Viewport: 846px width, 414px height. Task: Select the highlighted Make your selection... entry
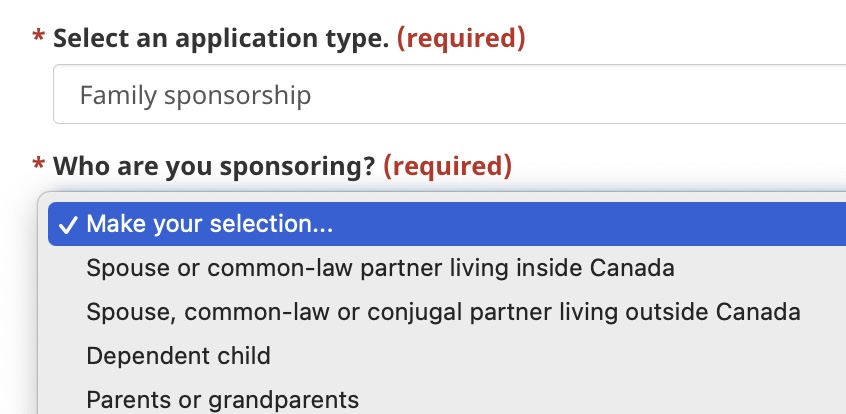coord(210,224)
